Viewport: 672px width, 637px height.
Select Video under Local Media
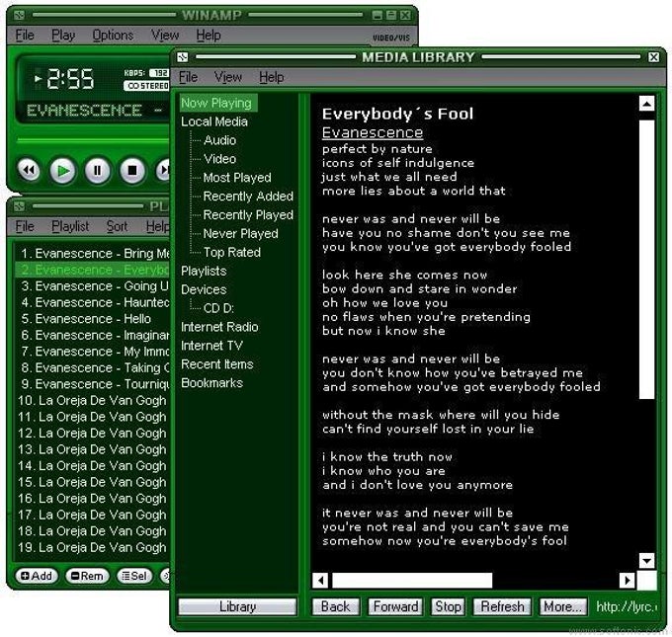tap(219, 159)
